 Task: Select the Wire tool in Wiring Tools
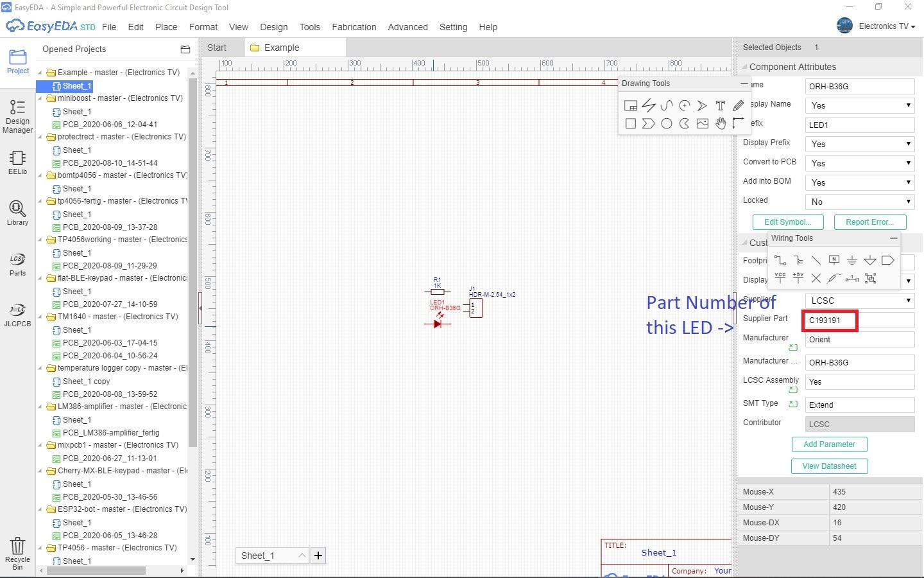780,260
